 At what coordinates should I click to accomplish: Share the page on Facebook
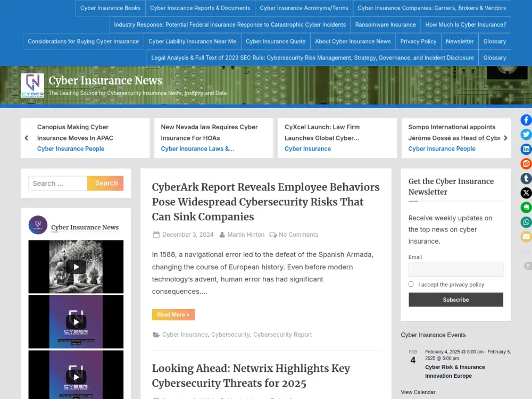pyautogui.click(x=526, y=120)
